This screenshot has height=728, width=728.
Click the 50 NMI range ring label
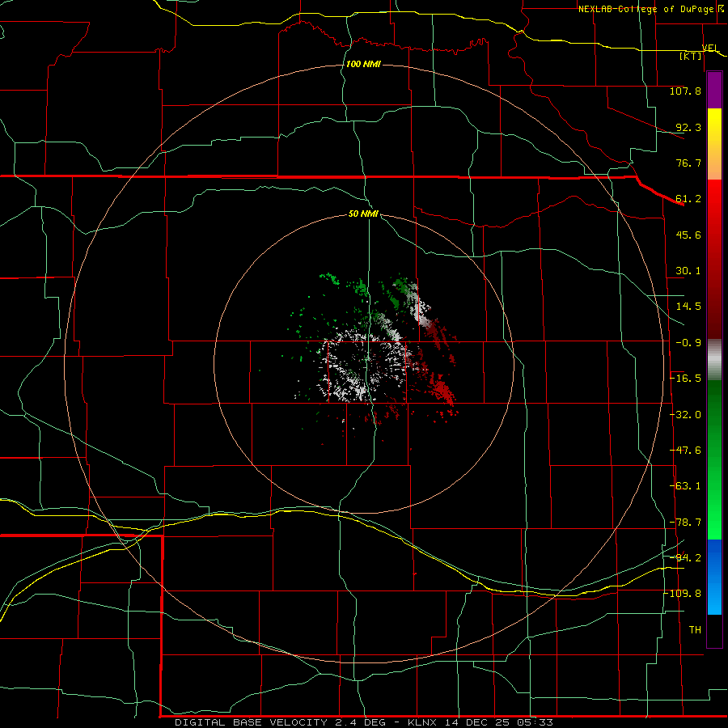tap(363, 214)
